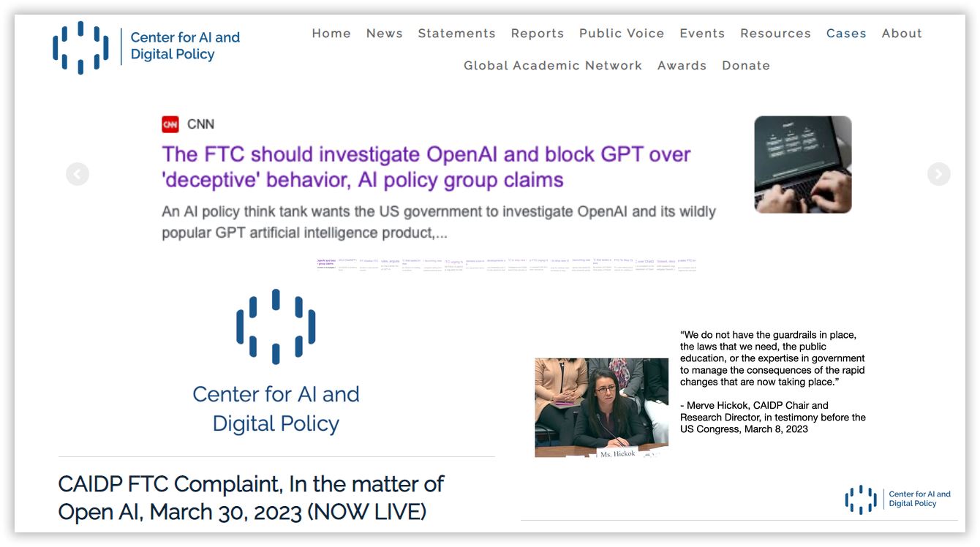Open the Resources menu item

coord(775,34)
